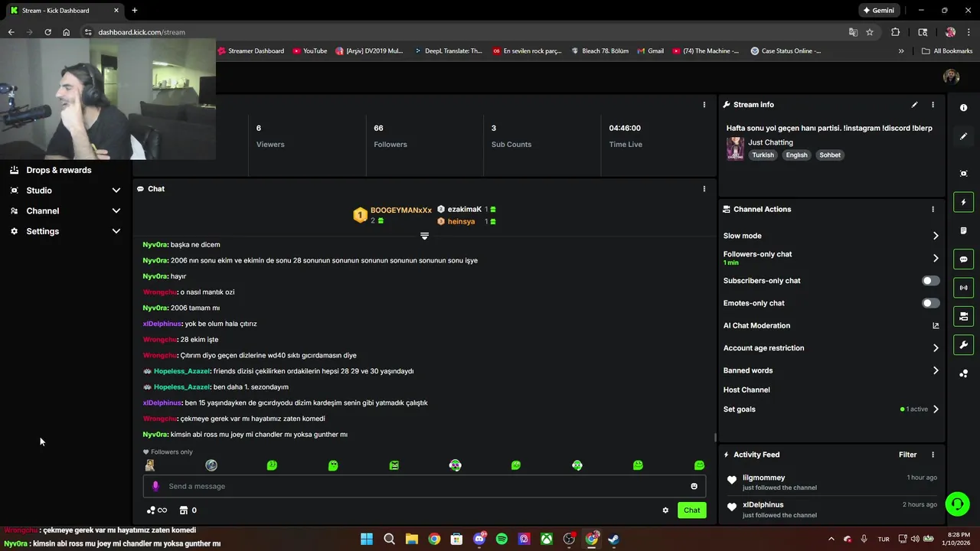The width and height of the screenshot is (980, 551).
Task: Open Chat panel three-dot menu
Action: tap(704, 189)
